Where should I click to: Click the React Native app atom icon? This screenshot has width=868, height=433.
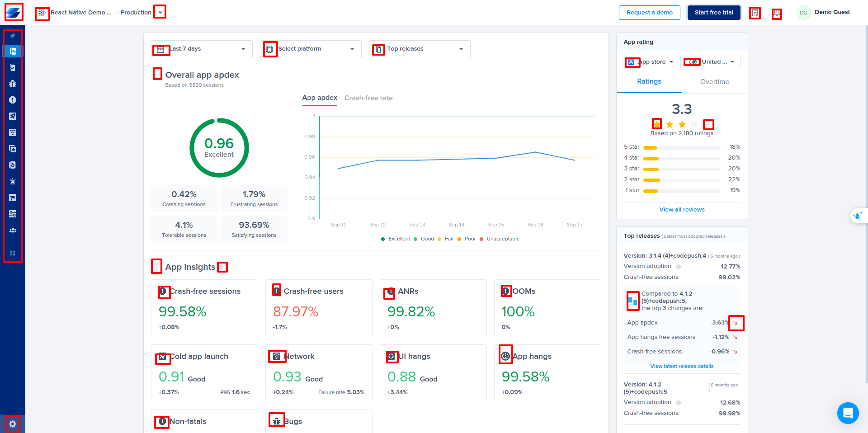tap(42, 13)
